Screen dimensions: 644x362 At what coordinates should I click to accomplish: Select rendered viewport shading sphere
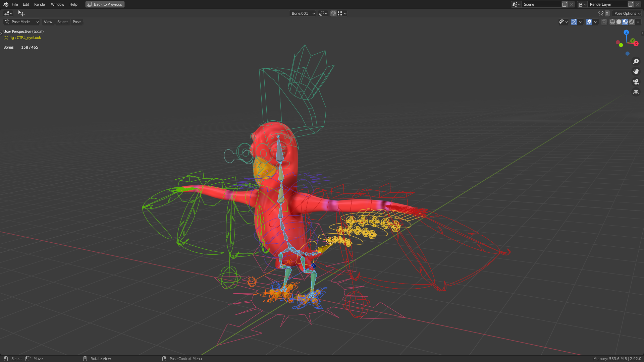click(632, 22)
